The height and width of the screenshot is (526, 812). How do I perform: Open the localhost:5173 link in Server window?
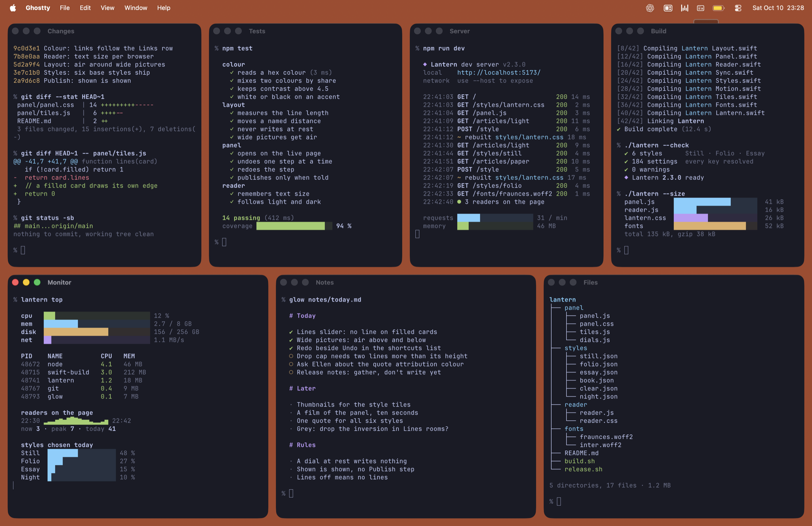click(x=499, y=73)
